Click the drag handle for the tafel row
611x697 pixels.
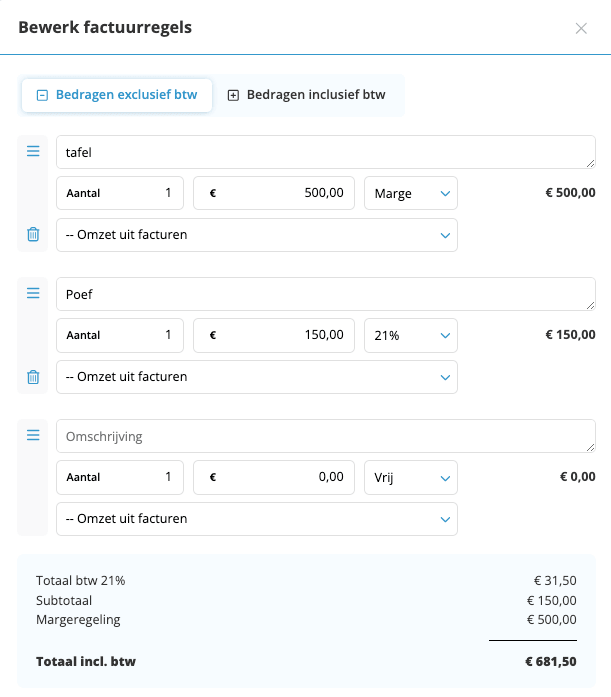(33, 151)
